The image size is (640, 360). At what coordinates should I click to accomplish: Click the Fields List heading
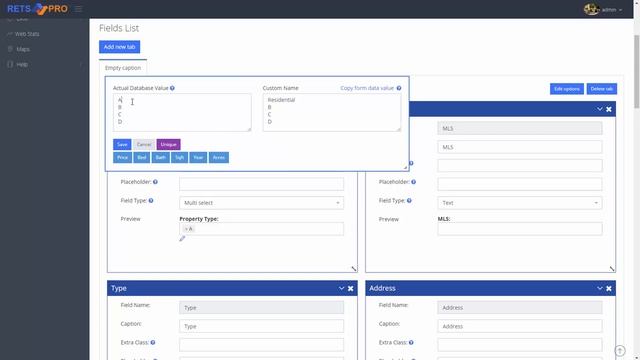click(x=119, y=28)
